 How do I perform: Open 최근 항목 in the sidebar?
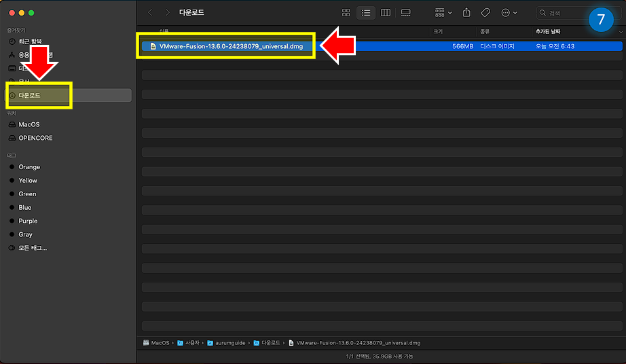[x=31, y=41]
